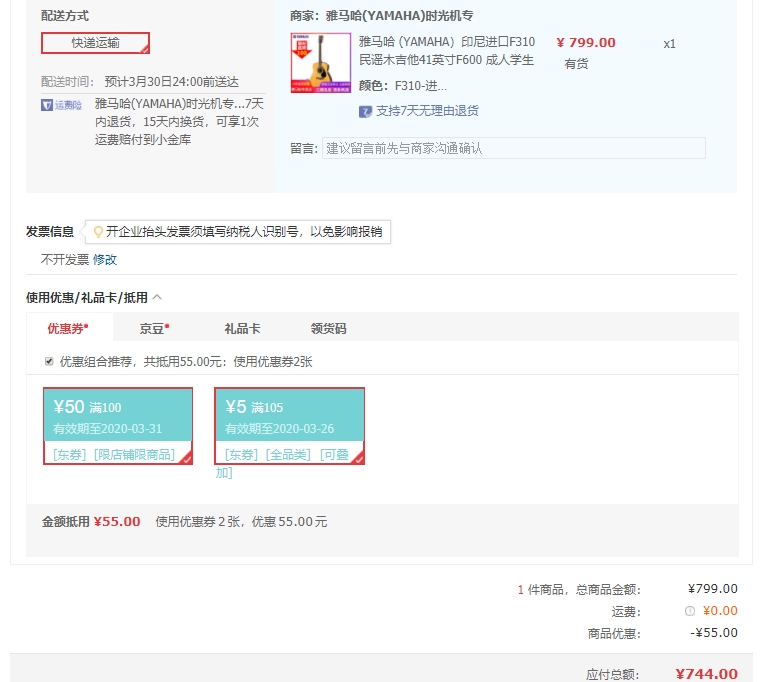Click the 总商品金额 ¥799.00 value
Image resolution: width=762 pixels, height=682 pixels.
(x=713, y=589)
